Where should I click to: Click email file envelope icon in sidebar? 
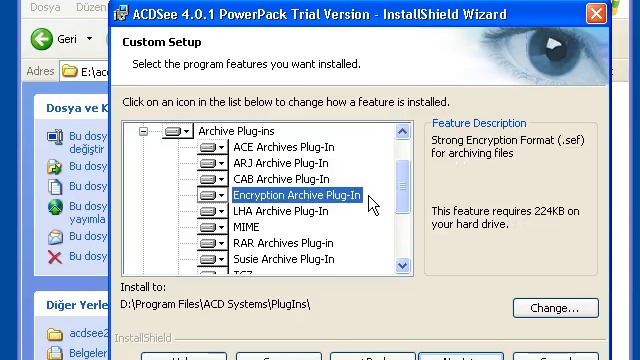(55, 237)
